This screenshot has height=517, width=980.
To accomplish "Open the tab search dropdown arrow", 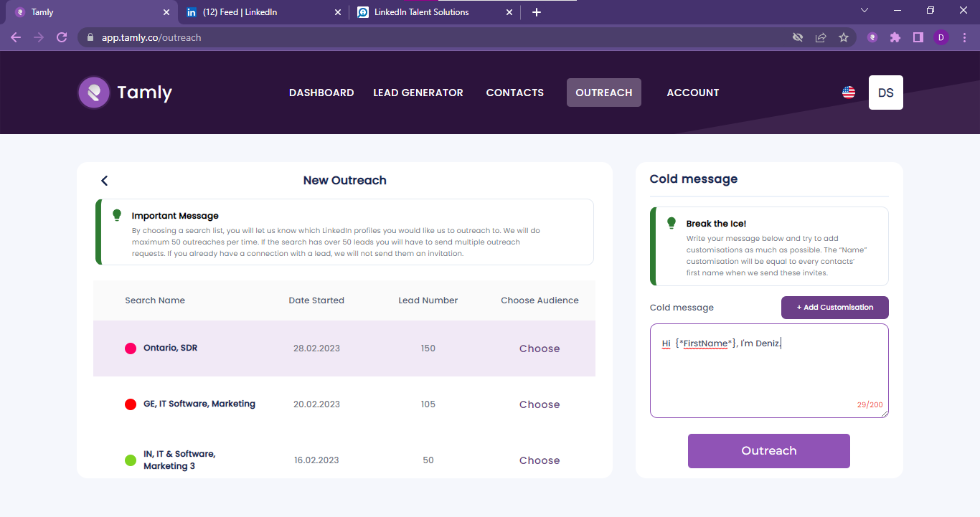I will coord(864,11).
